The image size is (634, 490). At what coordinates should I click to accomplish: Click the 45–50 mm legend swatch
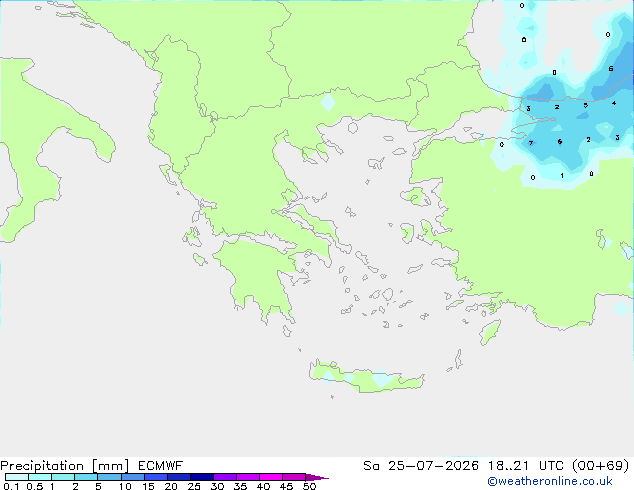294,477
